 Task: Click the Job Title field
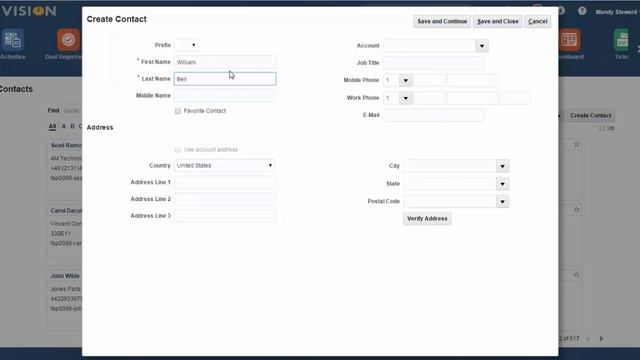tap(433, 63)
